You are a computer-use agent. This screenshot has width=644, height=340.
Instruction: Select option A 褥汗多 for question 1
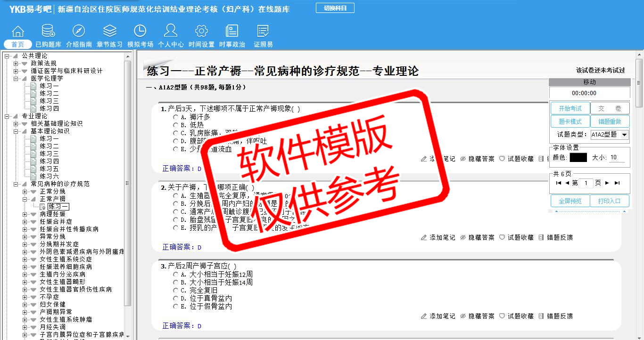coord(176,117)
